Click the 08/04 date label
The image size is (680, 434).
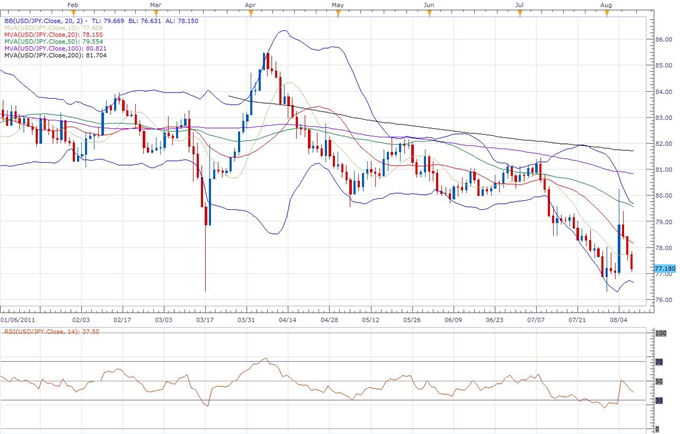(x=619, y=320)
